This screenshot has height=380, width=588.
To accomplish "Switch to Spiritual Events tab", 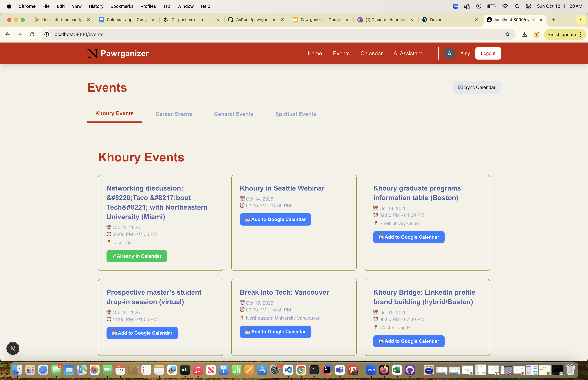I will pos(295,114).
